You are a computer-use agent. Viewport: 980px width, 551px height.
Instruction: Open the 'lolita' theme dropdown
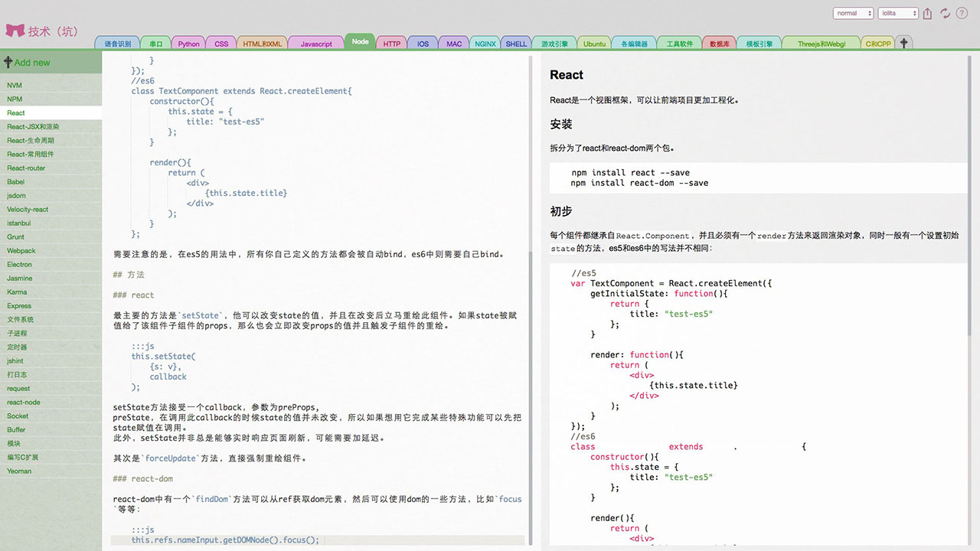[898, 13]
